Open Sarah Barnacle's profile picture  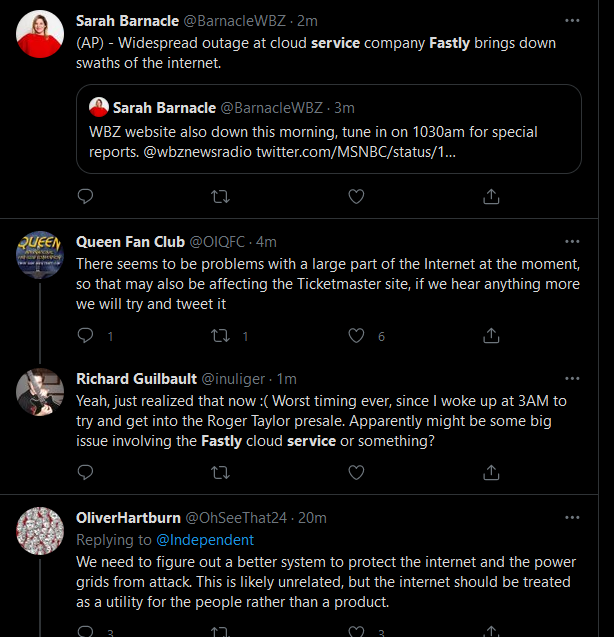coord(40,34)
